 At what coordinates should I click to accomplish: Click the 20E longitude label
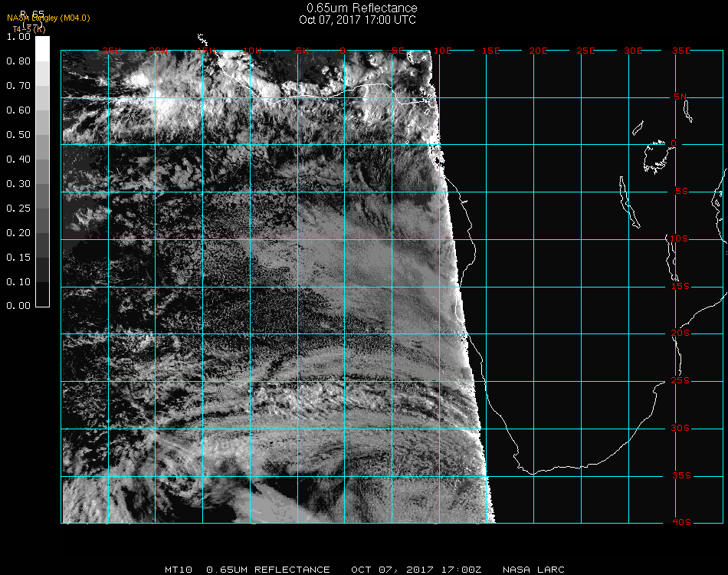538,51
